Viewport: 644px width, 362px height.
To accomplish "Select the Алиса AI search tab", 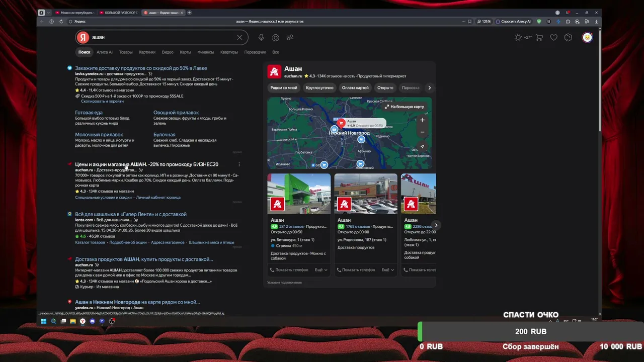I will [105, 52].
